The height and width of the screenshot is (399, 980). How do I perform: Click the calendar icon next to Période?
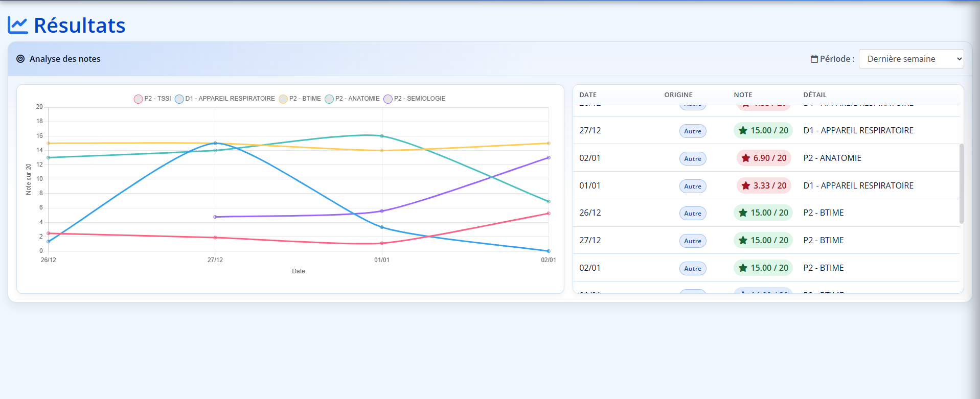click(814, 59)
